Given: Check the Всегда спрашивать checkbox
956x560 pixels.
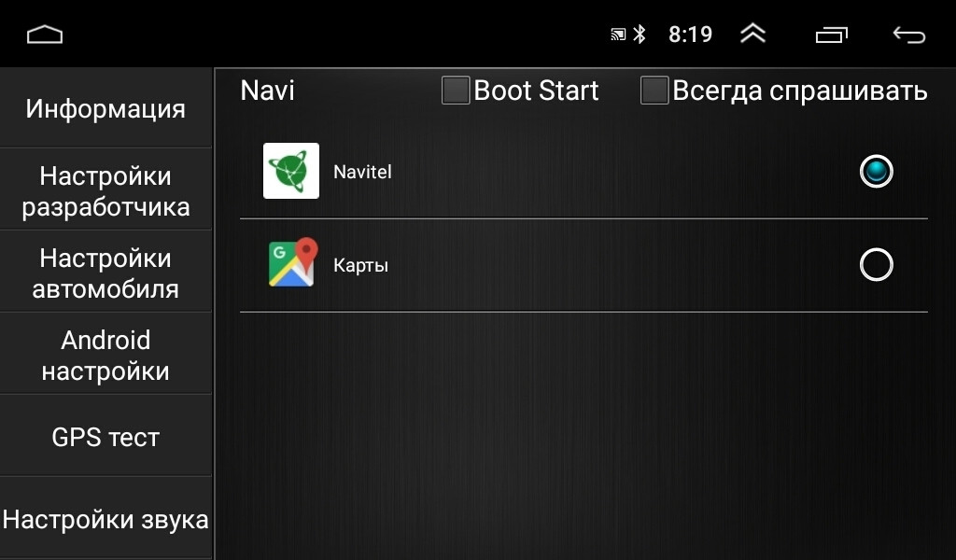Looking at the screenshot, I should pos(654,91).
